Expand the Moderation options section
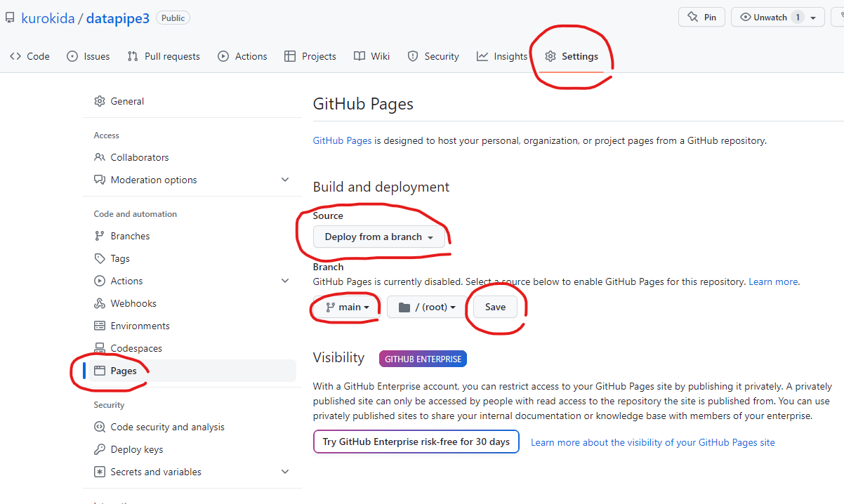The height and width of the screenshot is (504, 844). coord(285,180)
